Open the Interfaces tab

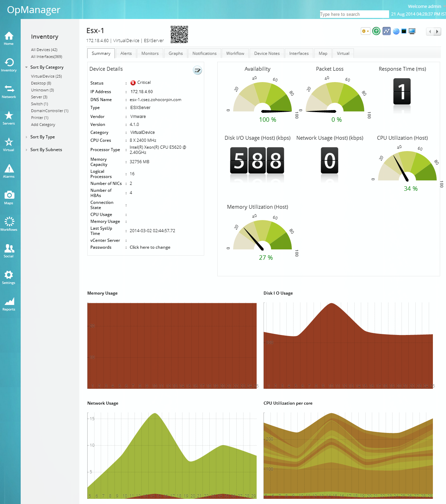tap(299, 53)
